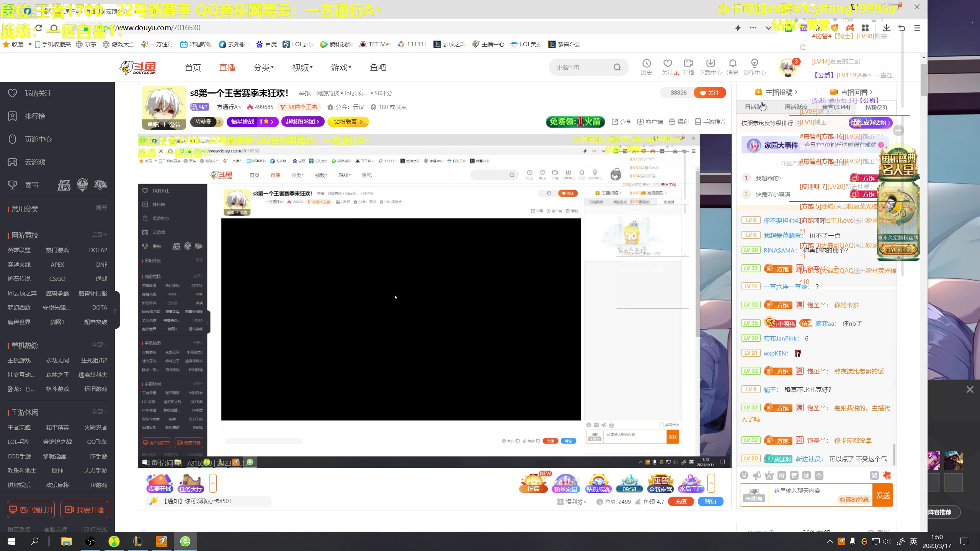This screenshot has width=980, height=551.
Task: Open 英雄联盟 category
Action: click(x=19, y=250)
